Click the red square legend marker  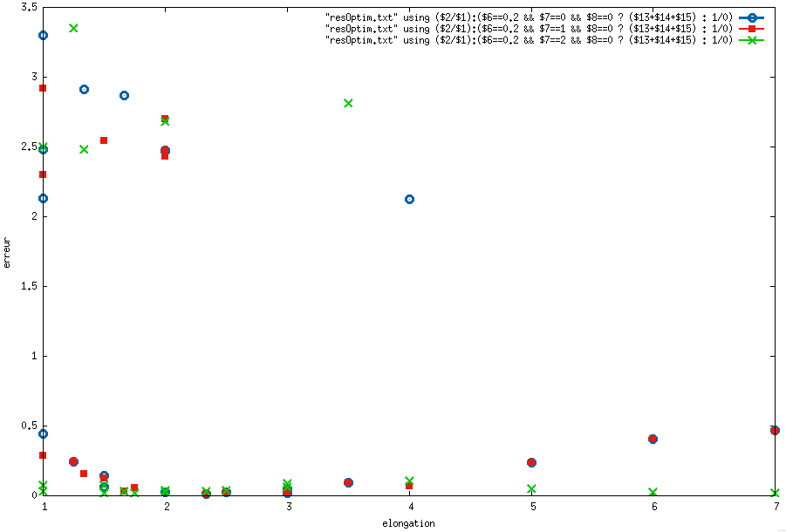(x=751, y=29)
